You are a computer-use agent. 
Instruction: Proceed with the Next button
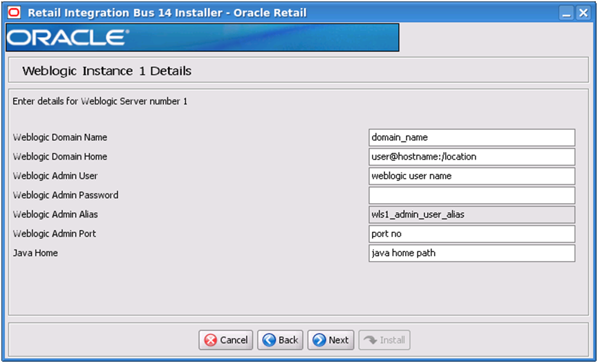pyautogui.click(x=330, y=340)
